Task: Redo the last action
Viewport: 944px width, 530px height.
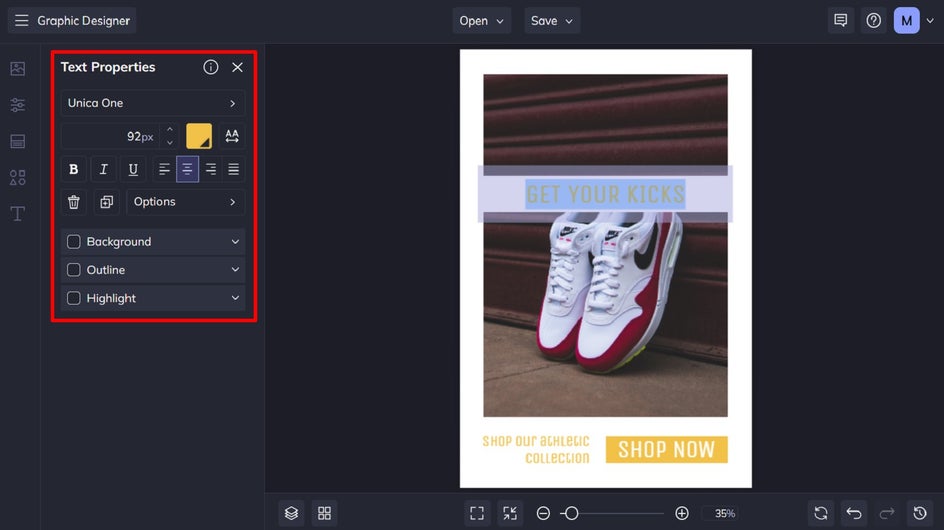Action: (887, 513)
